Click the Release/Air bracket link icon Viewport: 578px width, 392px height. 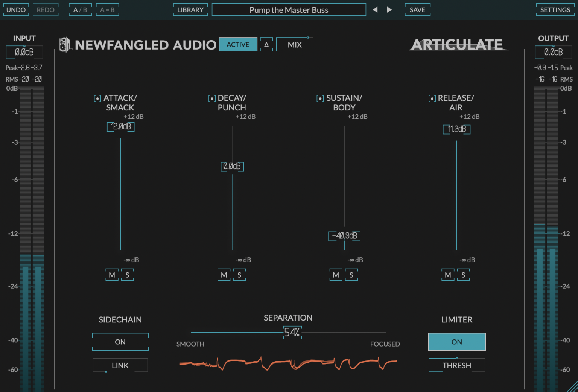click(432, 98)
